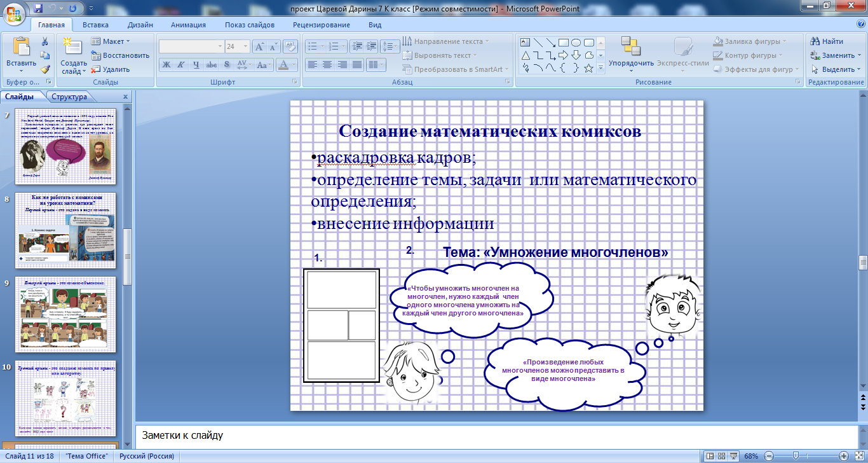
Task: Click Создать слайд new slide button
Action: tap(74, 55)
